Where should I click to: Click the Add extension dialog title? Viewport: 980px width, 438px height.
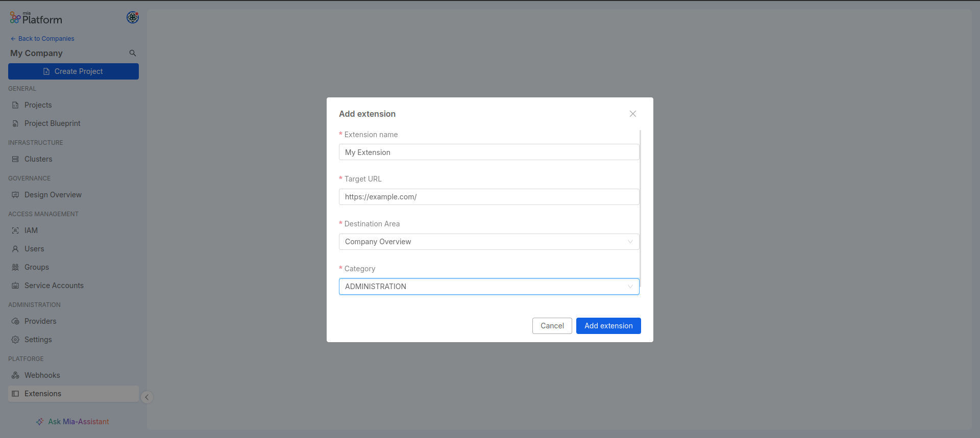[367, 114]
